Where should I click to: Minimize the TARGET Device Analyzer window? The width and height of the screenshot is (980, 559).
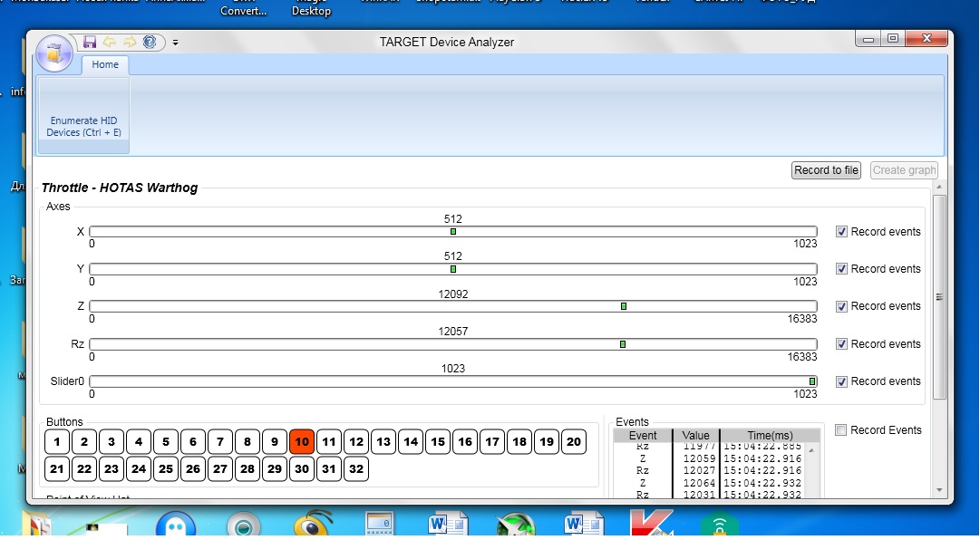[x=868, y=39]
